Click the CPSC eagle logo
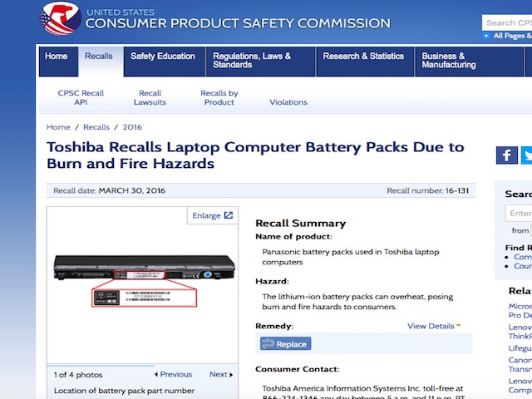Screen dimensions: 532x399 [x=60, y=18]
